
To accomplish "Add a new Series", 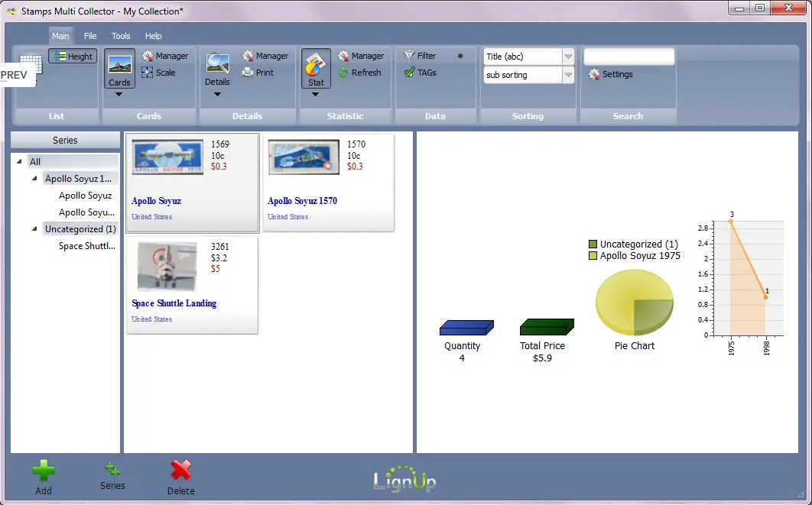I will click(x=112, y=477).
